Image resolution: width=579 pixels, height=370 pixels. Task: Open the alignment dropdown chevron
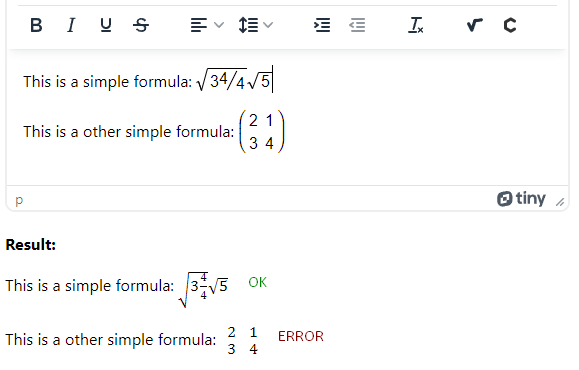[219, 25]
